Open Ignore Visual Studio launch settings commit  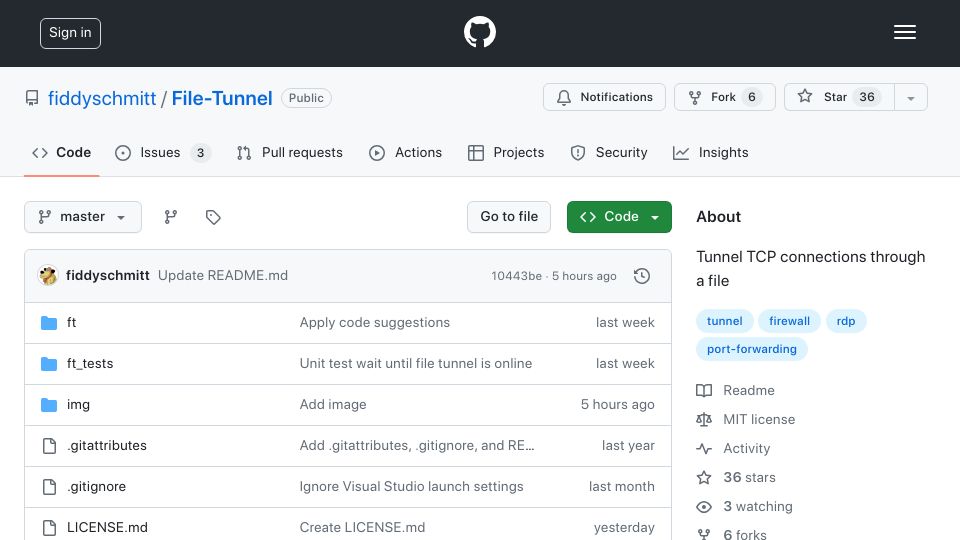point(411,487)
